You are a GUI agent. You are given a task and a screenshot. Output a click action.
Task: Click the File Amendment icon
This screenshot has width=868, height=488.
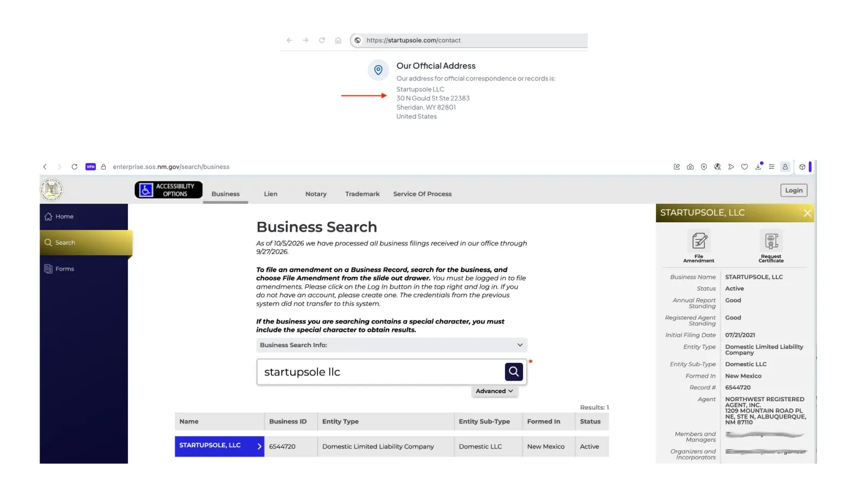[x=699, y=241]
